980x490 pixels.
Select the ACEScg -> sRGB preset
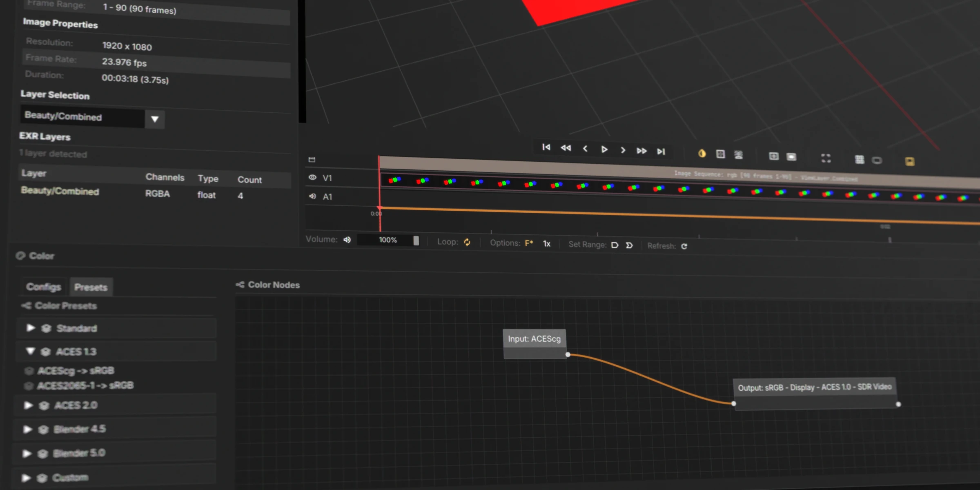click(76, 370)
